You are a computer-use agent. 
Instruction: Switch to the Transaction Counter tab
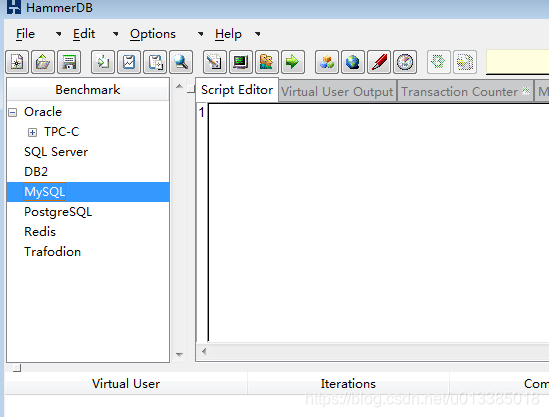tap(465, 92)
